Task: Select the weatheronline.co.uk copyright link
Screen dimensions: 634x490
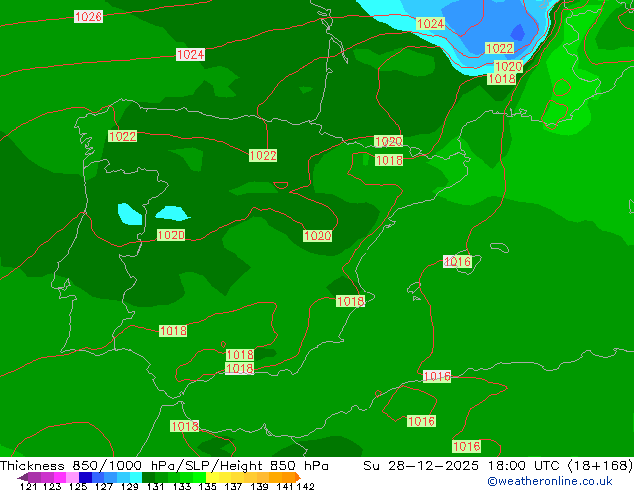Action: [550, 481]
